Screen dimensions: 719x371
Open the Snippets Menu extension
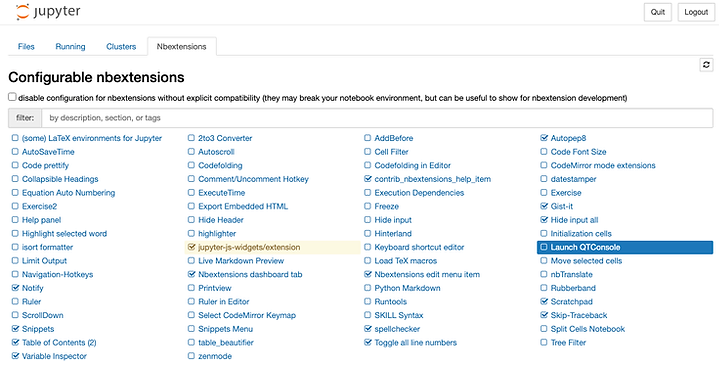coord(226,329)
